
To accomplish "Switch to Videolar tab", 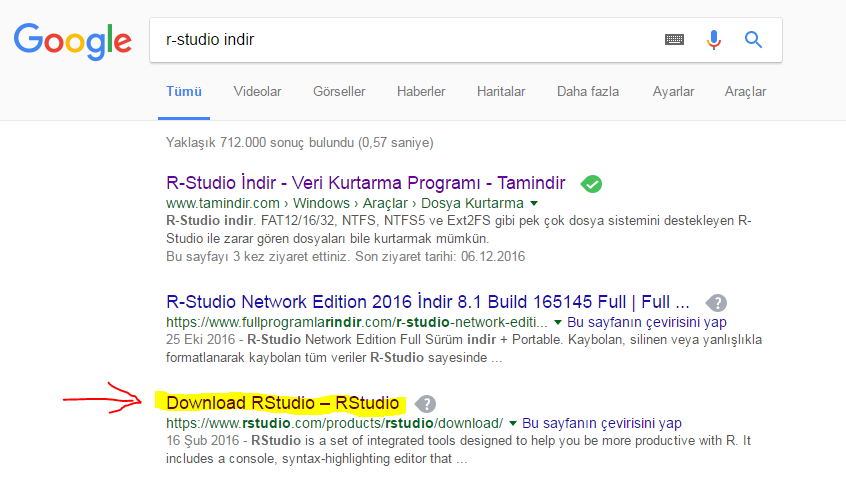I will tap(257, 92).
